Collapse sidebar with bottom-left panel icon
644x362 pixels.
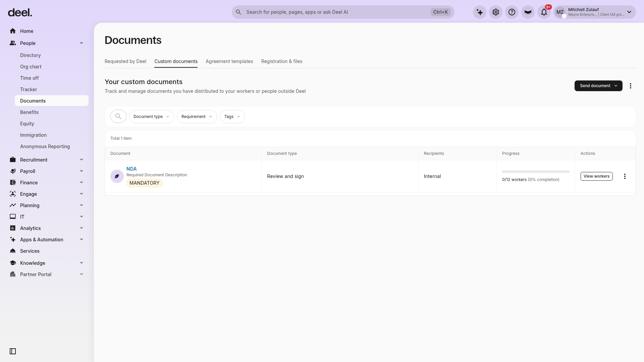pyautogui.click(x=13, y=351)
